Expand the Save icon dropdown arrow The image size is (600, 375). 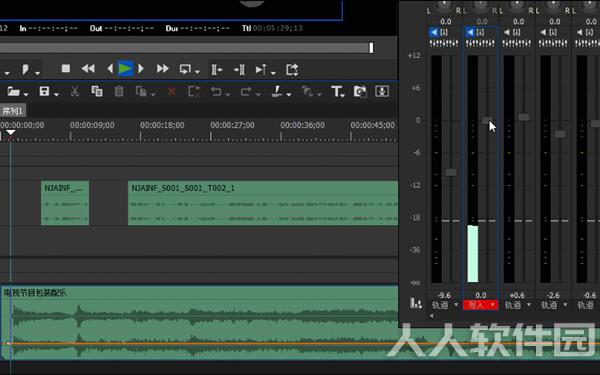coord(56,94)
